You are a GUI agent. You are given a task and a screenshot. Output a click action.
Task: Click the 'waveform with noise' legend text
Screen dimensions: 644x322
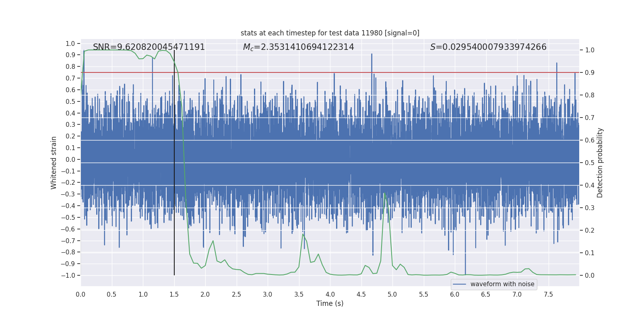tap(502, 284)
